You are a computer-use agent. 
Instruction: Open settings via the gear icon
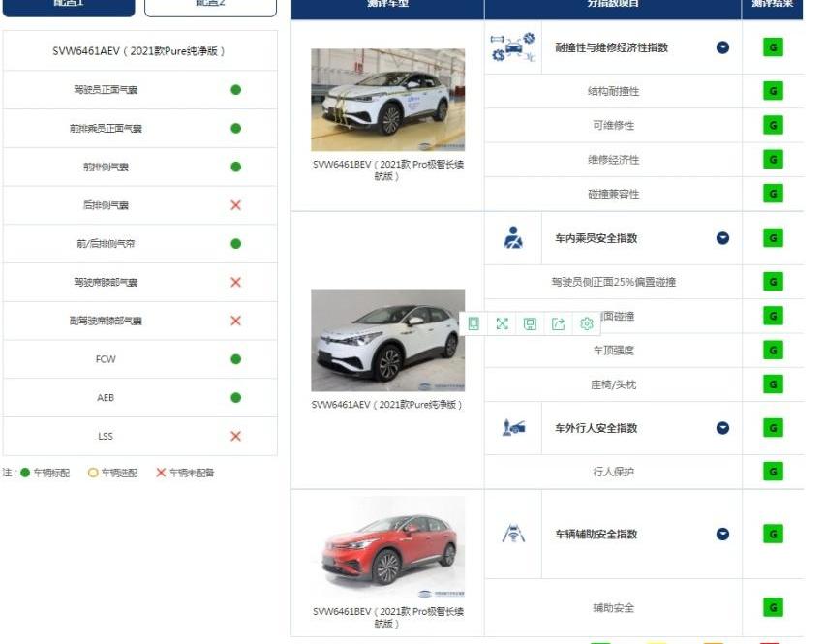point(586,323)
